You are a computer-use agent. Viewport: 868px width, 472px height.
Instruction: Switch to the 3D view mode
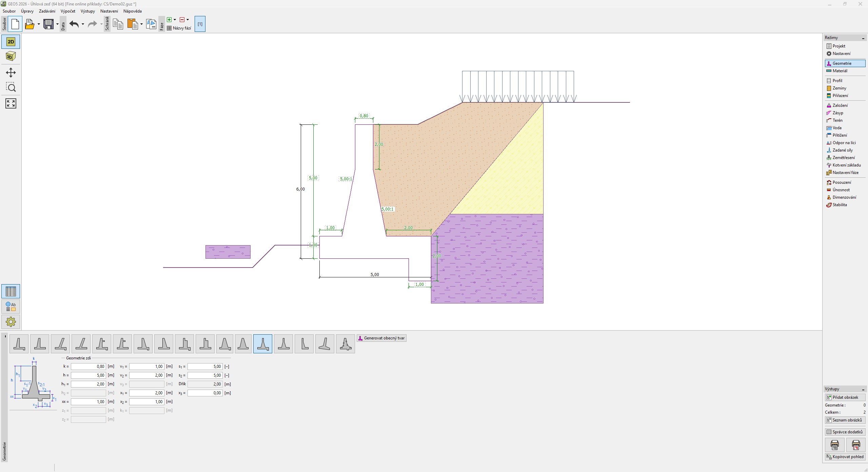coord(11,57)
